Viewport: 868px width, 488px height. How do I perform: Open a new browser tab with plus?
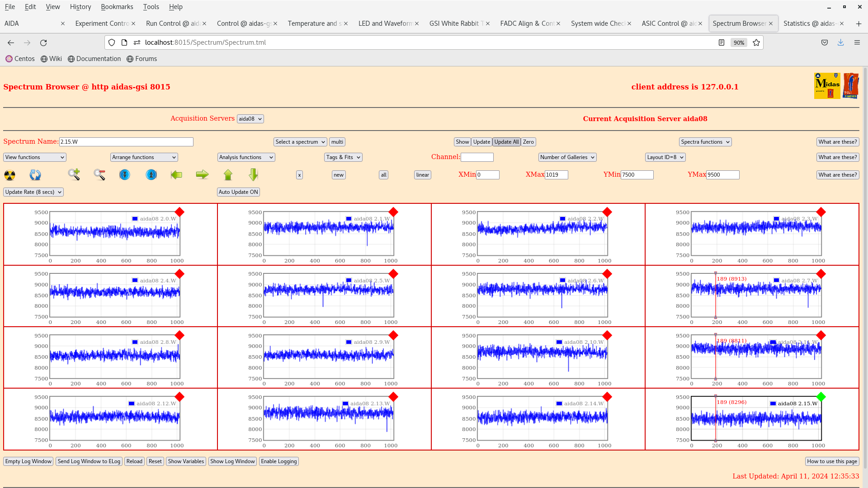point(859,23)
